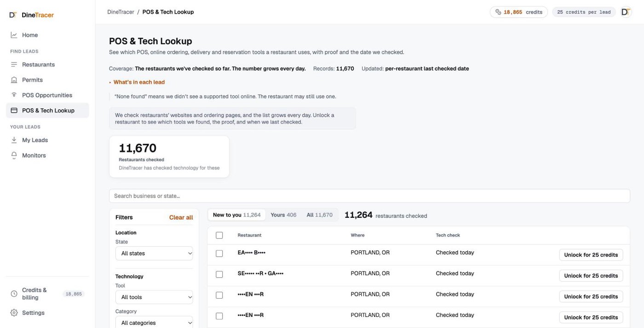Click the Monitors bell icon

pyautogui.click(x=14, y=155)
